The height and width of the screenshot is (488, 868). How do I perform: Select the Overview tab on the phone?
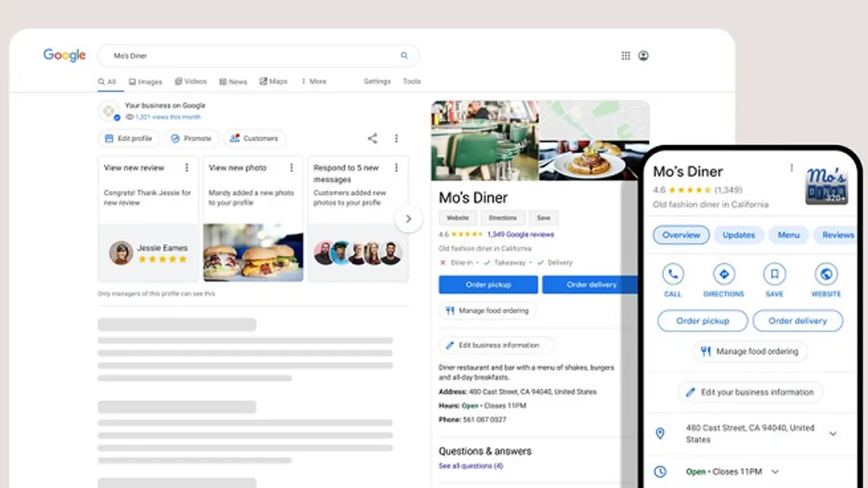681,235
